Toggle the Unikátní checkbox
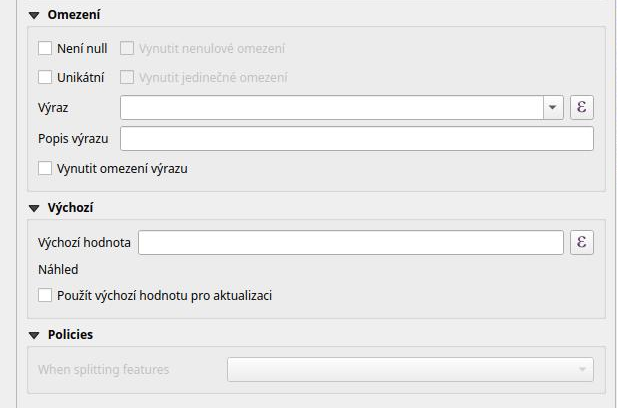Screen dimensions: 617x408 coord(45,77)
